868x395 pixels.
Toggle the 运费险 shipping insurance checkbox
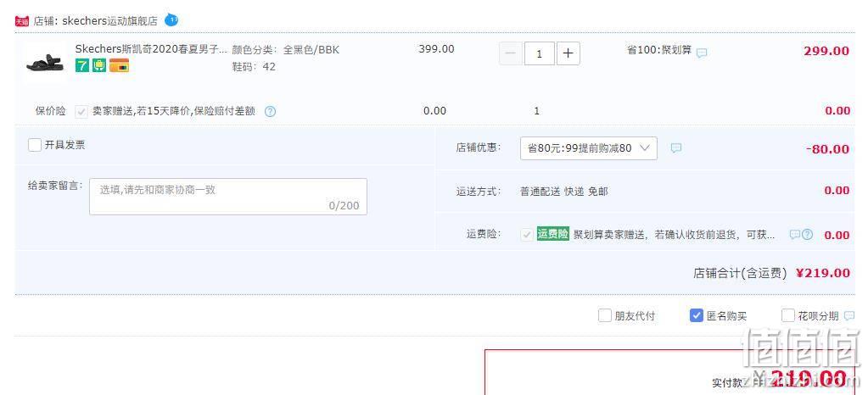click(x=526, y=235)
